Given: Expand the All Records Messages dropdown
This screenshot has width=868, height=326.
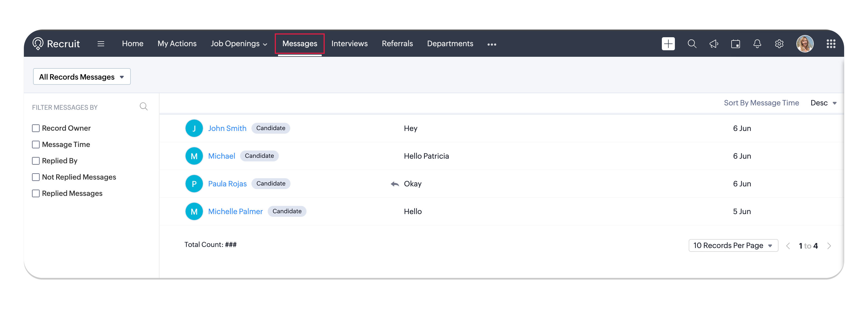Looking at the screenshot, I should click(x=82, y=77).
